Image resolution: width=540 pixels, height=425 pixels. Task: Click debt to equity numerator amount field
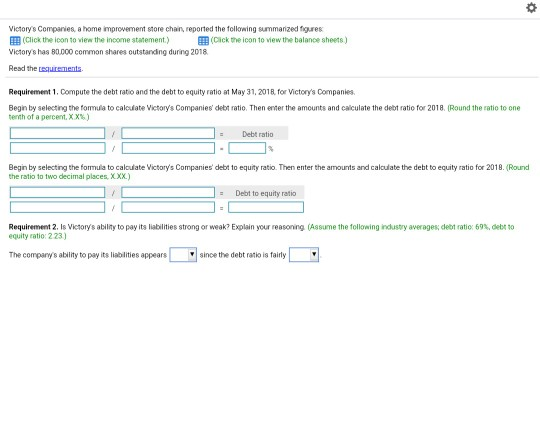coord(58,207)
